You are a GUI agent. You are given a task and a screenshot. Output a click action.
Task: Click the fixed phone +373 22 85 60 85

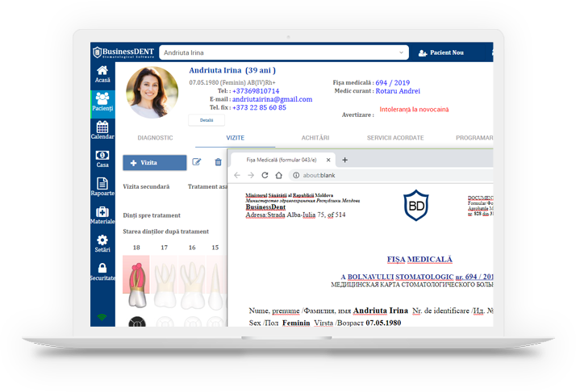pos(259,107)
